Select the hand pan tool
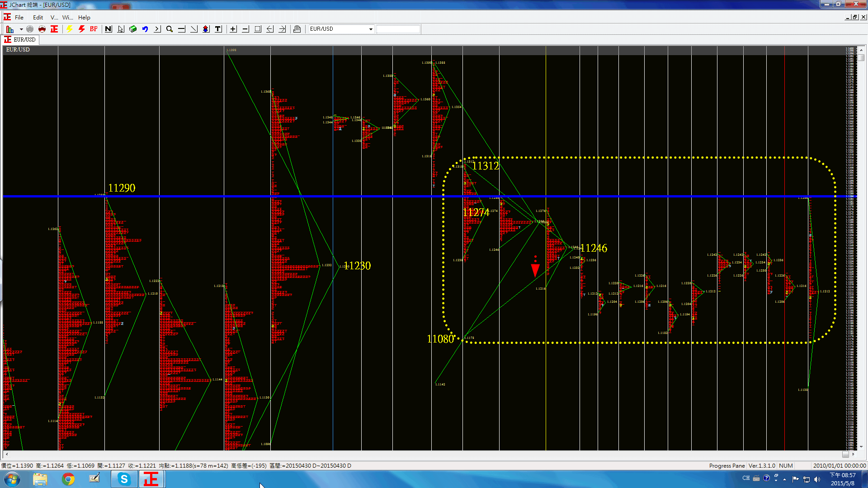The image size is (868, 488). click(x=297, y=29)
